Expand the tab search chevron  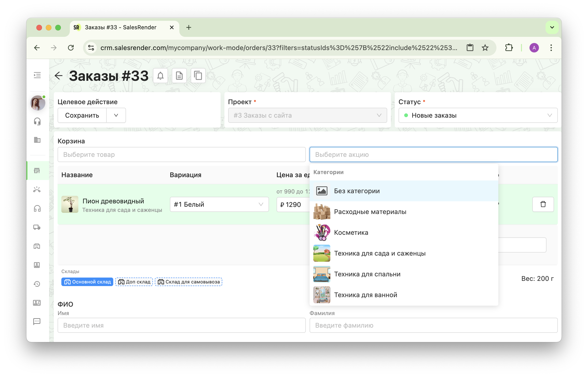[552, 27]
